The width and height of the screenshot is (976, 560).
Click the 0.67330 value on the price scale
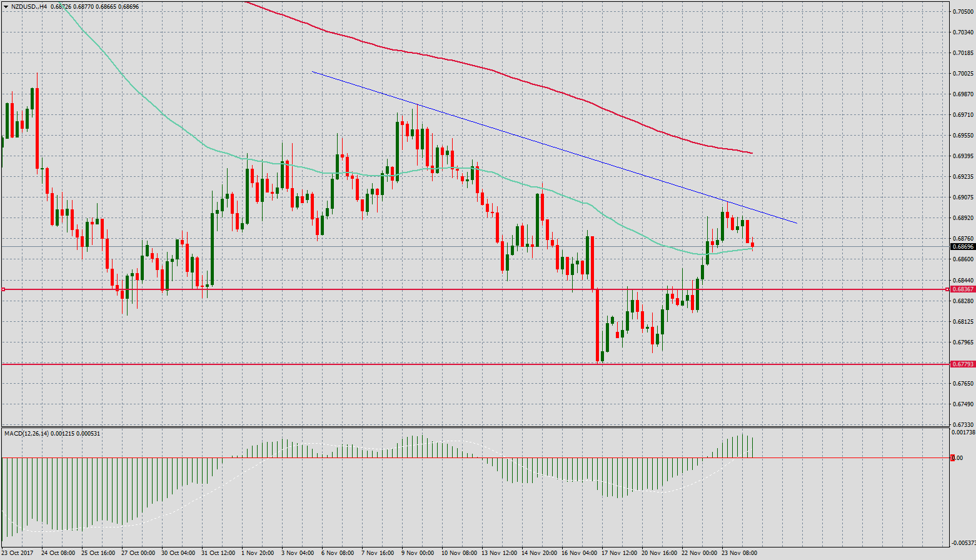tap(961, 425)
